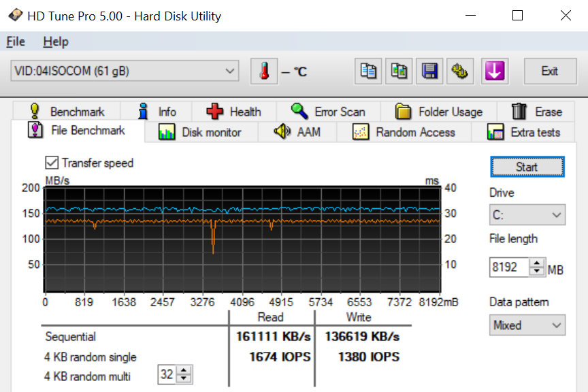Copy benchmark info to clipboard
Viewport: 588px width, 392px height.
[368, 71]
